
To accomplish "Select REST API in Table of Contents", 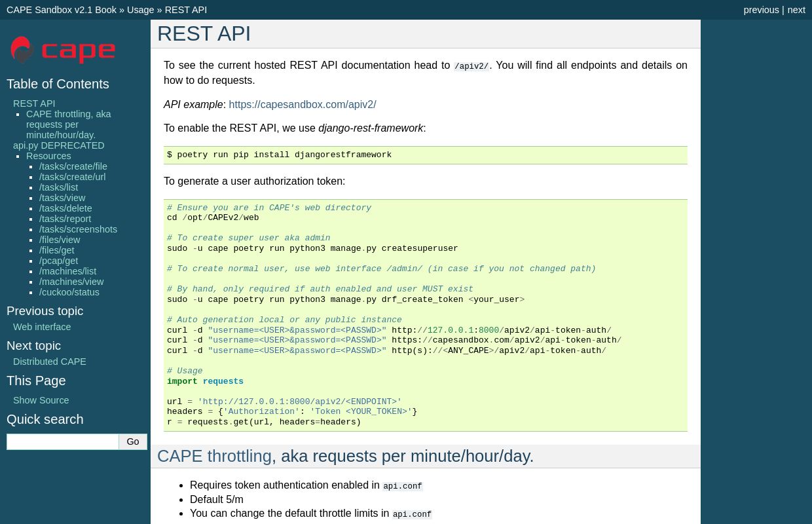I will click(34, 103).
